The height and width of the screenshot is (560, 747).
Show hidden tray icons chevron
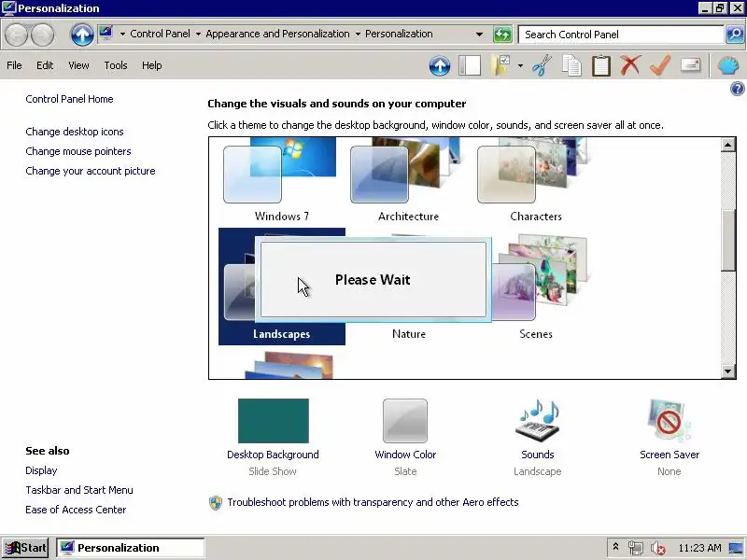(615, 547)
